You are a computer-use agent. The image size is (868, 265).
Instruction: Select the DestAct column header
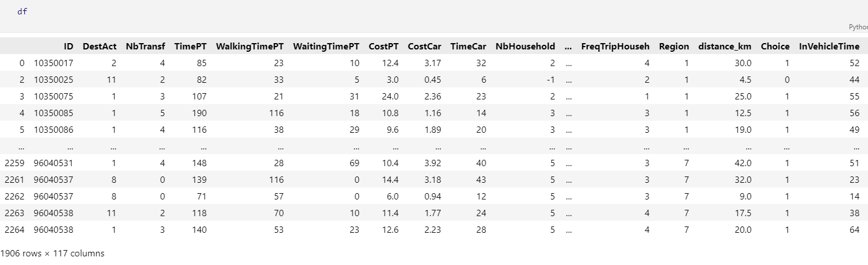click(x=100, y=47)
